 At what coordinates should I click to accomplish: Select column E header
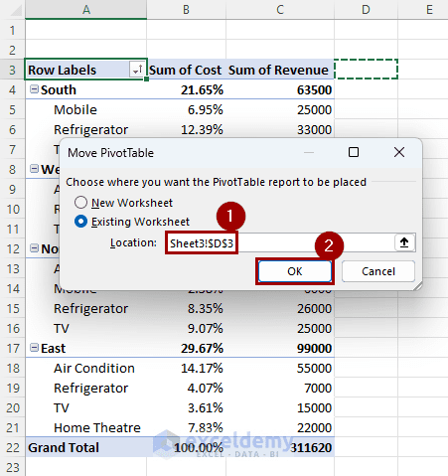(x=423, y=9)
